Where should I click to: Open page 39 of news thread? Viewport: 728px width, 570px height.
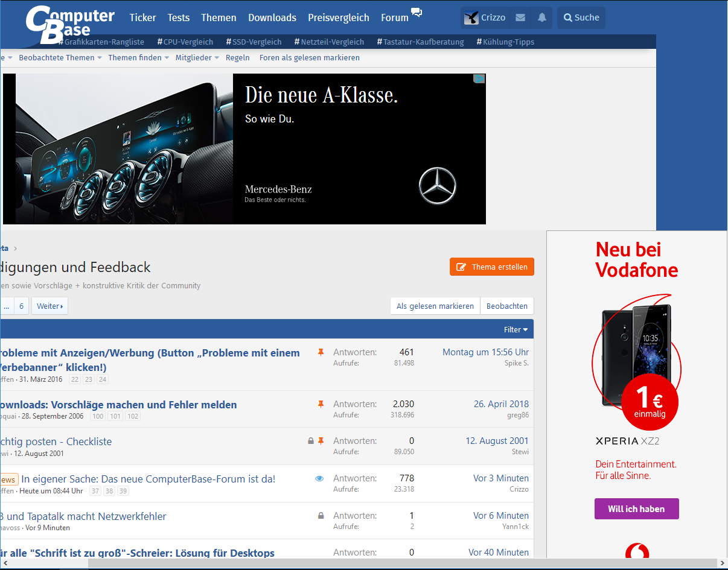[x=123, y=491]
